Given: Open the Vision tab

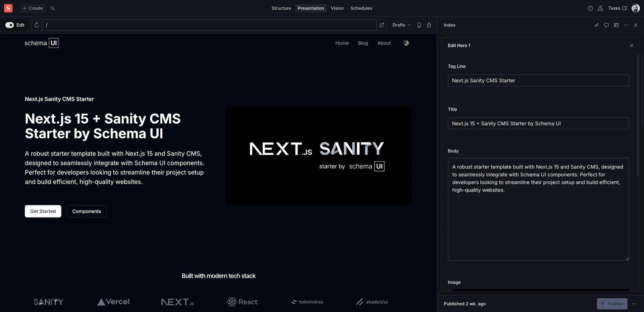Looking at the screenshot, I should pyautogui.click(x=337, y=8).
